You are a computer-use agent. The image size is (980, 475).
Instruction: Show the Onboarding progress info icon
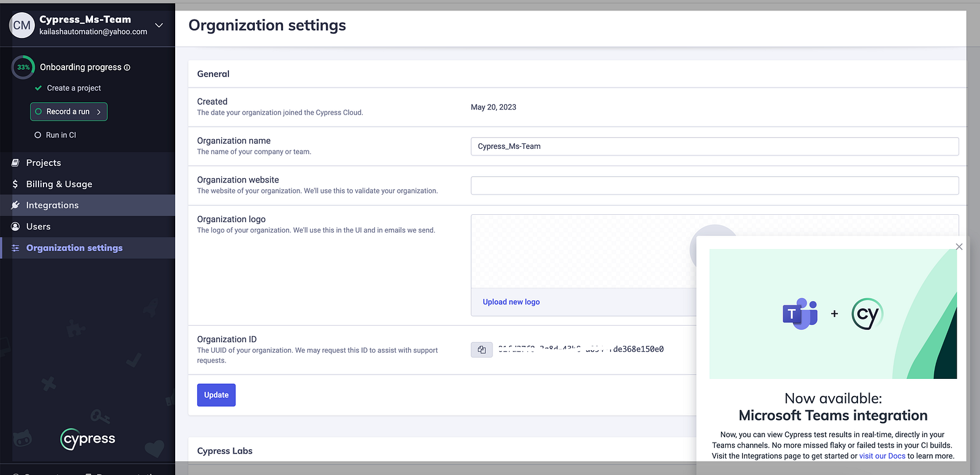tap(127, 67)
